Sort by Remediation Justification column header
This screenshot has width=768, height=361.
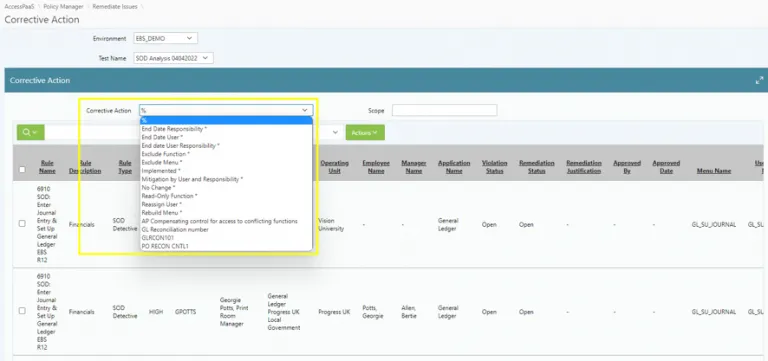[x=584, y=167]
